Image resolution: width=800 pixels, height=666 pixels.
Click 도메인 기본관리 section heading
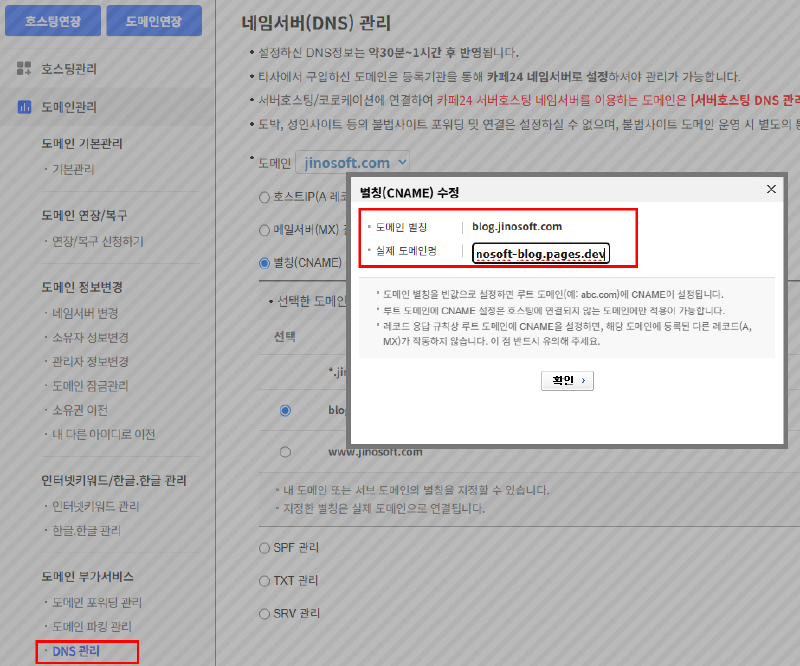pyautogui.click(x=82, y=143)
